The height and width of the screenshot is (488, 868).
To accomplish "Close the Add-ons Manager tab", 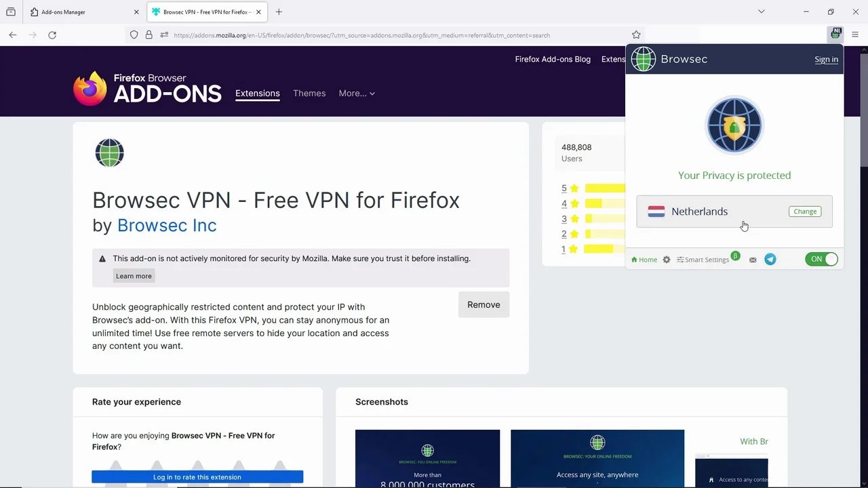I will [136, 12].
